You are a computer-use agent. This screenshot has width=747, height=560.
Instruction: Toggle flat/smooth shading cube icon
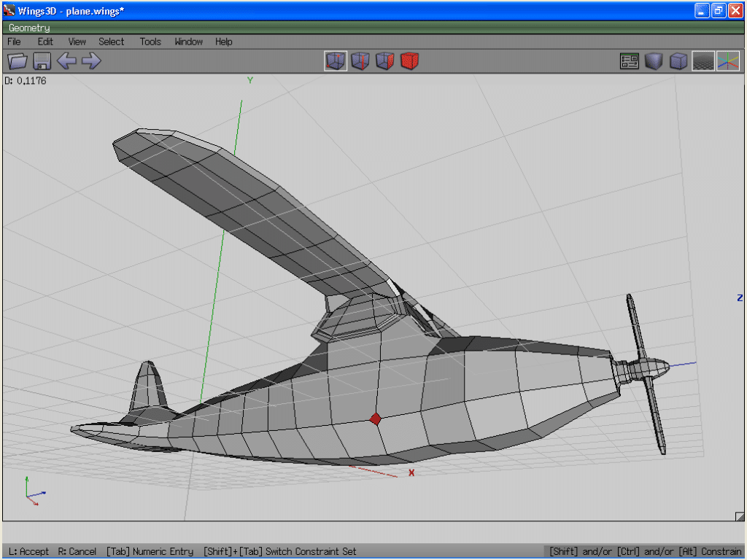click(654, 61)
